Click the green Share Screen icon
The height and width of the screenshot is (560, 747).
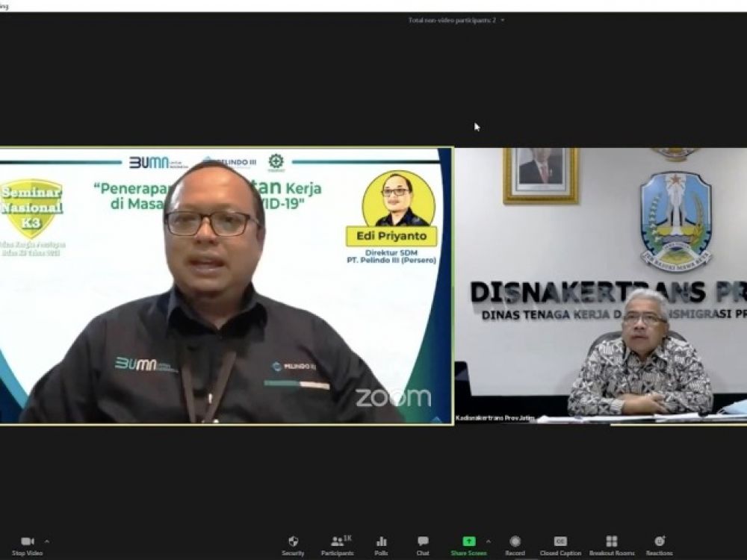[468, 541]
